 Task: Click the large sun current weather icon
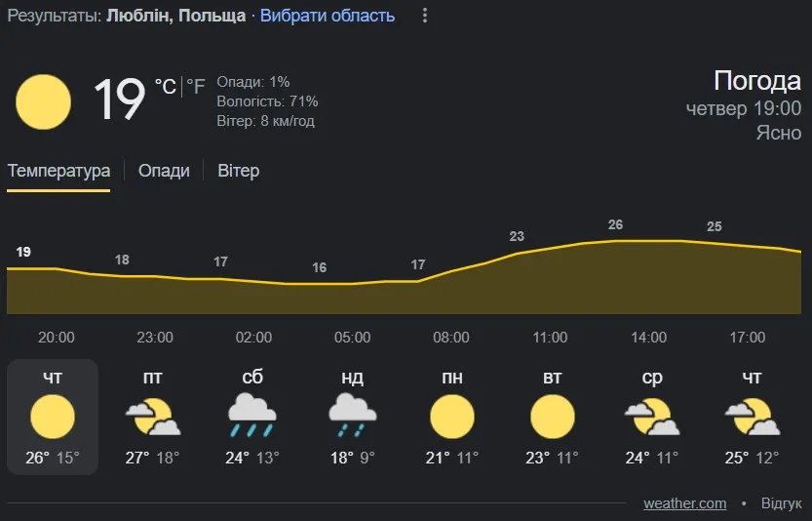pyautogui.click(x=44, y=102)
